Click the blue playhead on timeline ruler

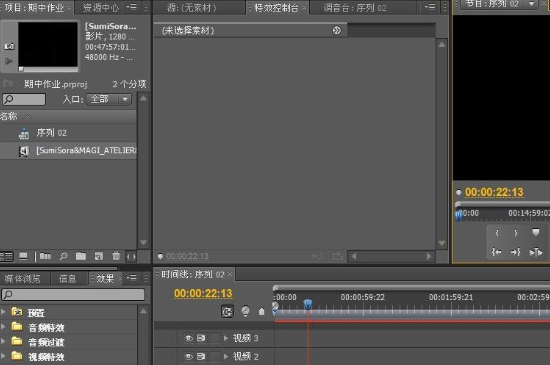click(x=308, y=304)
